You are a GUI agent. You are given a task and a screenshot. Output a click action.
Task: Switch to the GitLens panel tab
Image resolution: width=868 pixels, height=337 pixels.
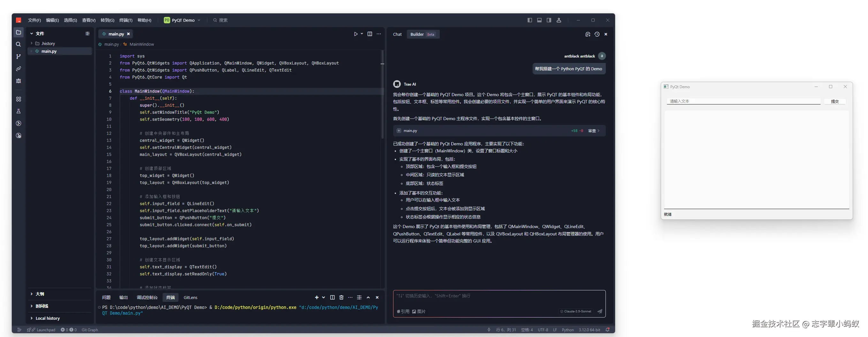pyautogui.click(x=190, y=298)
